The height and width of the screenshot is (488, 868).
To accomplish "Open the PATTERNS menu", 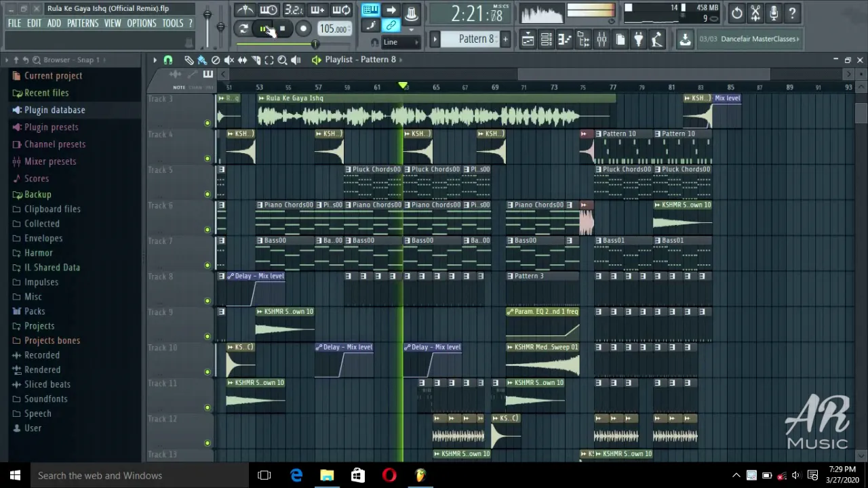I will (x=83, y=24).
